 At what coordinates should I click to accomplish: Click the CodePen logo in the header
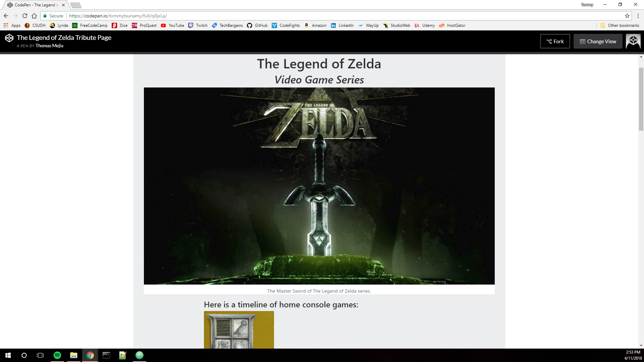9,38
